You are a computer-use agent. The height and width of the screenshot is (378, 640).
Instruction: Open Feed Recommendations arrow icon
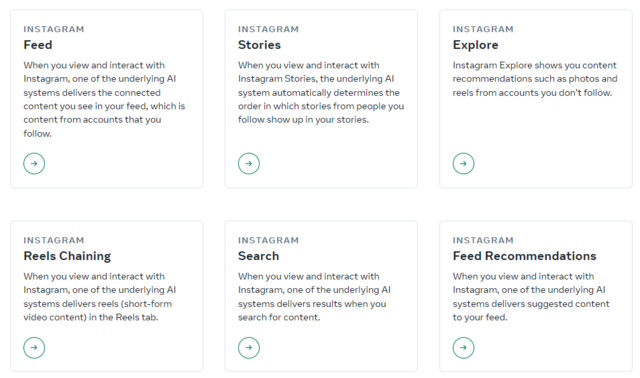(463, 348)
